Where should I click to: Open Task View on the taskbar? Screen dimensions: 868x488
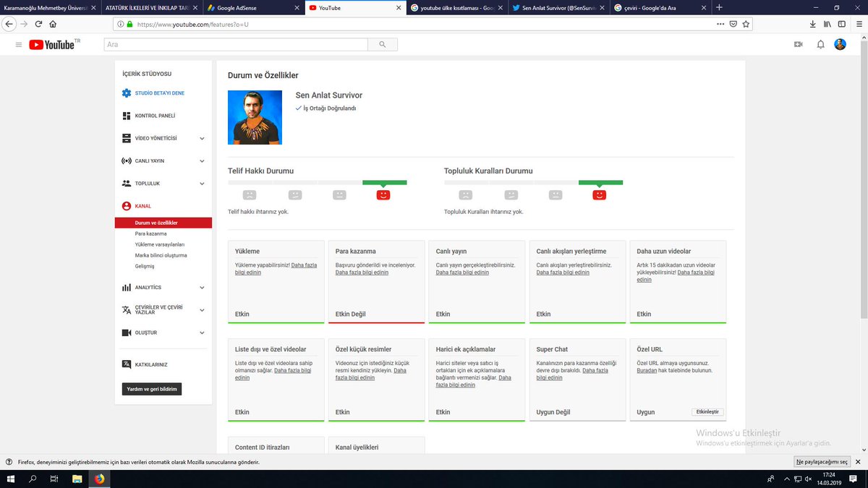click(54, 479)
